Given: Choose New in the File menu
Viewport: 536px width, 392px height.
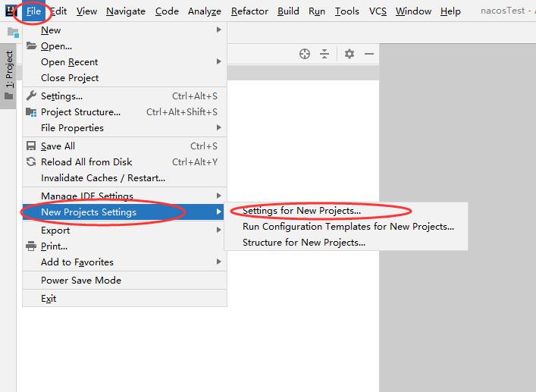Looking at the screenshot, I should [124, 30].
